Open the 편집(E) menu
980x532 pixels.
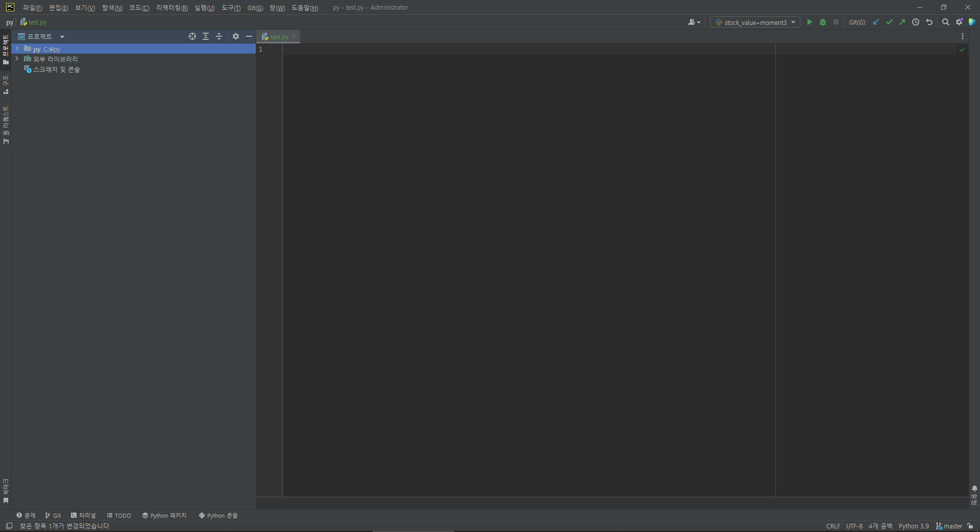point(58,8)
